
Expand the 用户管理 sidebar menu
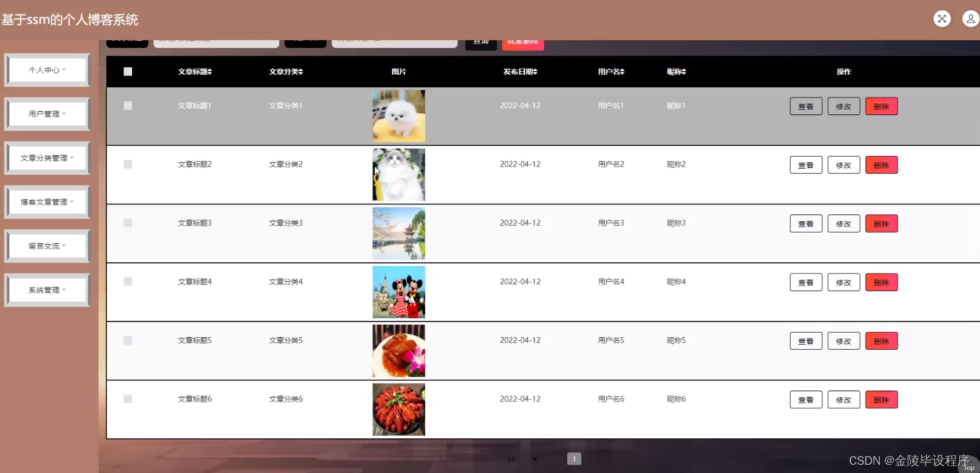47,113
